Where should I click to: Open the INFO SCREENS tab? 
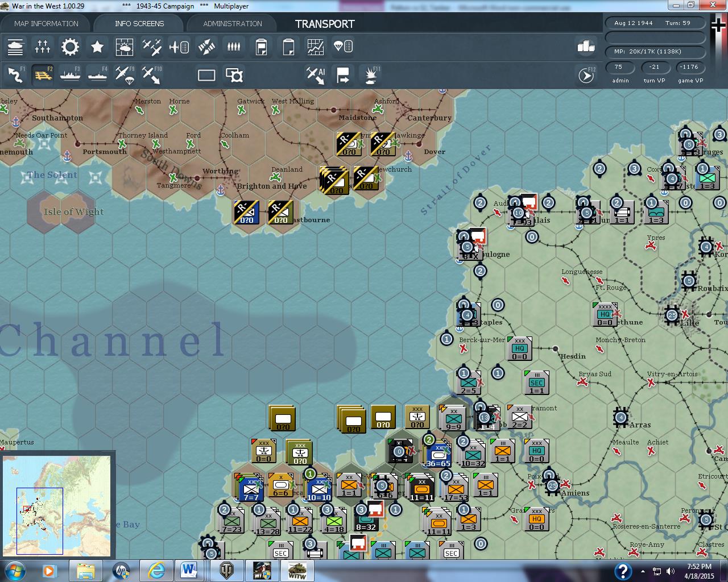pos(139,23)
